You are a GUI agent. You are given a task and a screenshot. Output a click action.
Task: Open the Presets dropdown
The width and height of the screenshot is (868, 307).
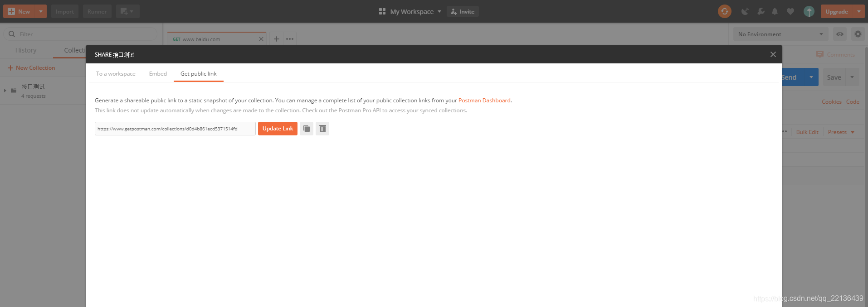point(841,132)
